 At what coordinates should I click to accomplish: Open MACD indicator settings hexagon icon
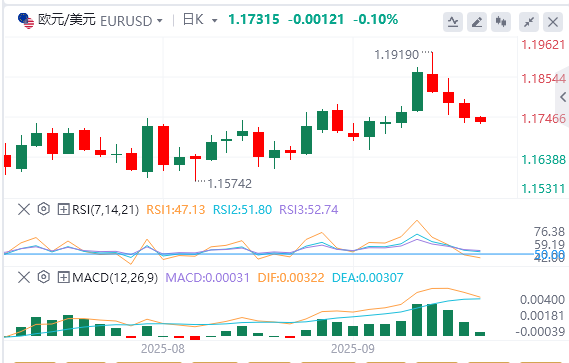[x=44, y=277]
